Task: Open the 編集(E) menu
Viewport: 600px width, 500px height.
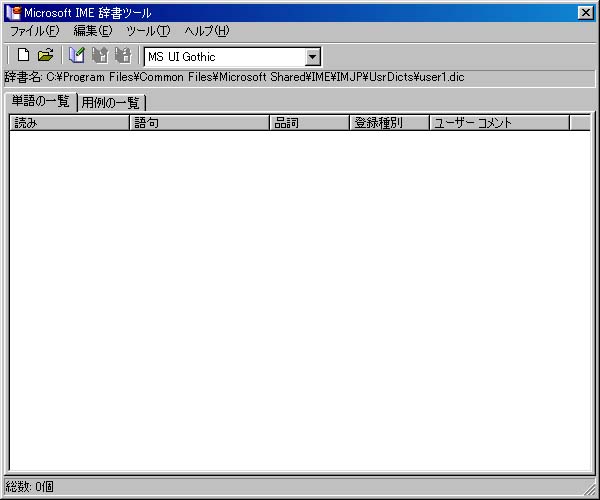Action: click(x=93, y=31)
